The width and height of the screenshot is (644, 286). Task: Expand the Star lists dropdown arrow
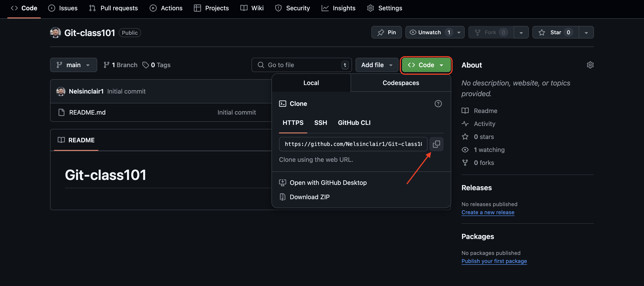tap(586, 32)
